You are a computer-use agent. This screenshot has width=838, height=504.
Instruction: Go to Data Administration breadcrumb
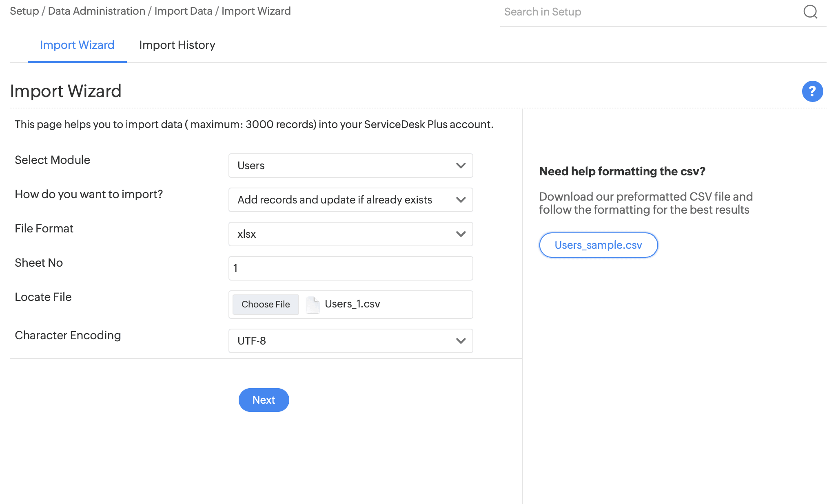(x=96, y=11)
